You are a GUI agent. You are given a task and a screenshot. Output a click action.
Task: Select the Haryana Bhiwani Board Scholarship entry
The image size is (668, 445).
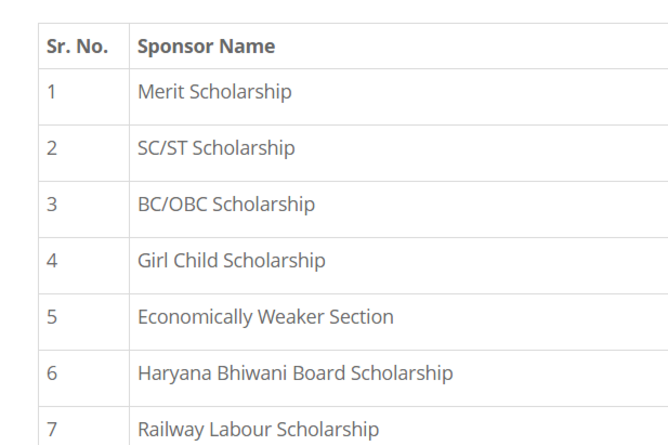pos(295,373)
